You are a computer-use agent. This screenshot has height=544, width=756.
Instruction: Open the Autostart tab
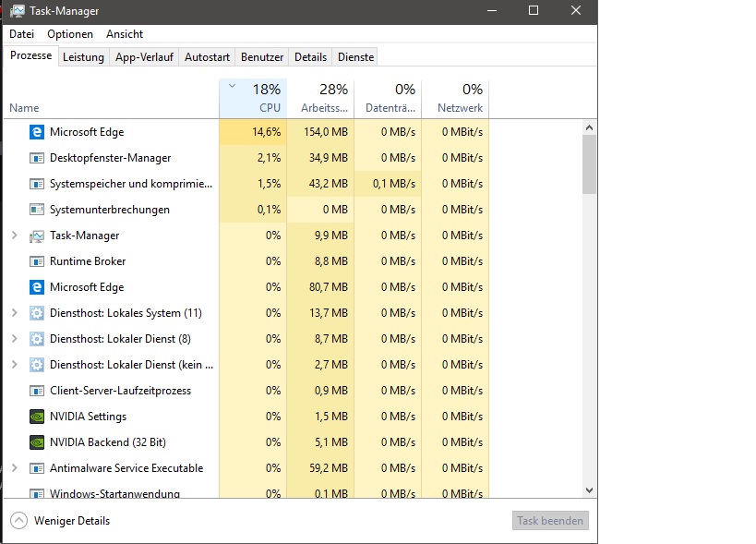pos(207,57)
